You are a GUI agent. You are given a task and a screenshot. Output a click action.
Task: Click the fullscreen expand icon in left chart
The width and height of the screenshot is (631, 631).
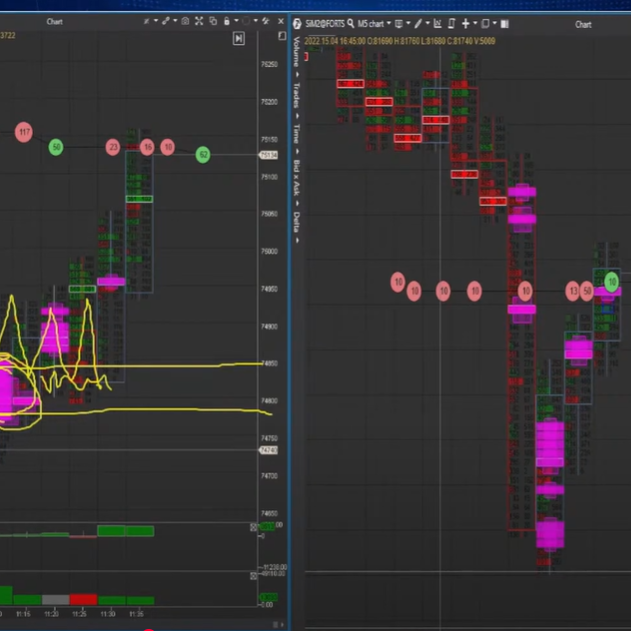[198, 21]
